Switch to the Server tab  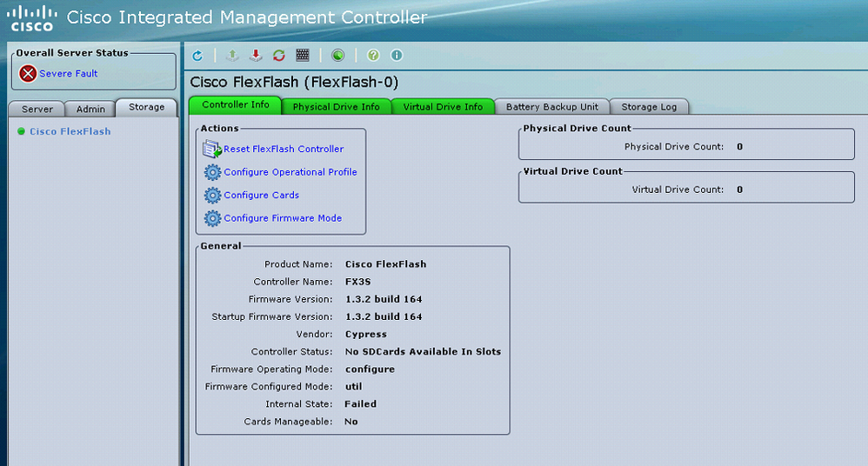(37, 109)
